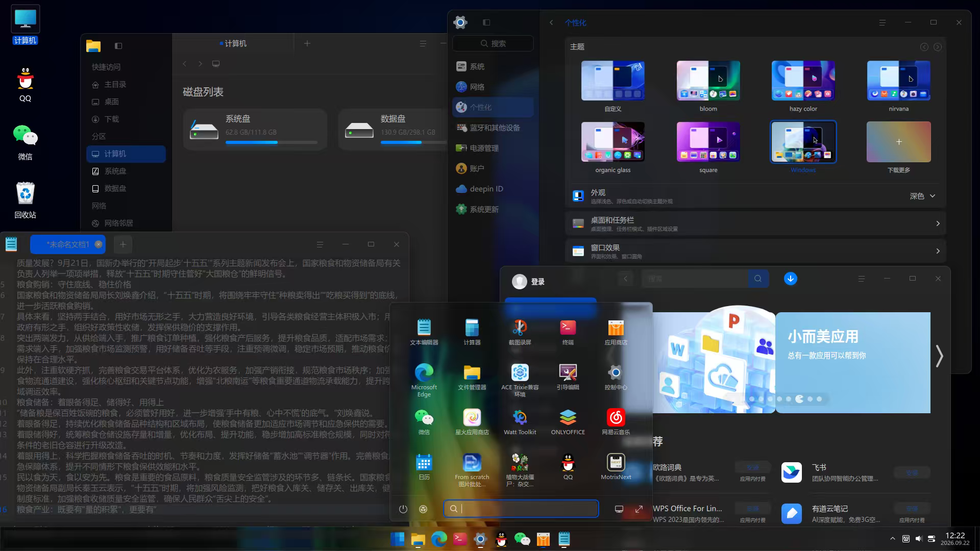Viewport: 980px width, 551px height.
Task: Open 植物大战僵尸 game icon
Action: [x=520, y=470]
